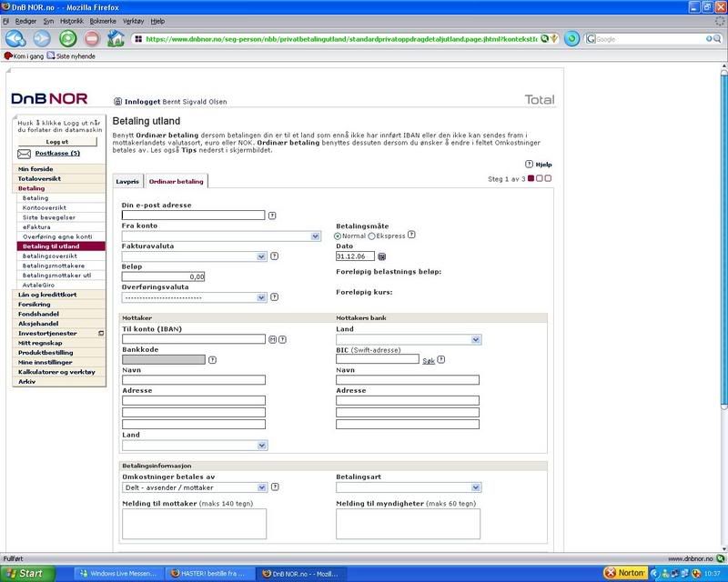Select the Ekspress payment method radio

[x=371, y=236]
